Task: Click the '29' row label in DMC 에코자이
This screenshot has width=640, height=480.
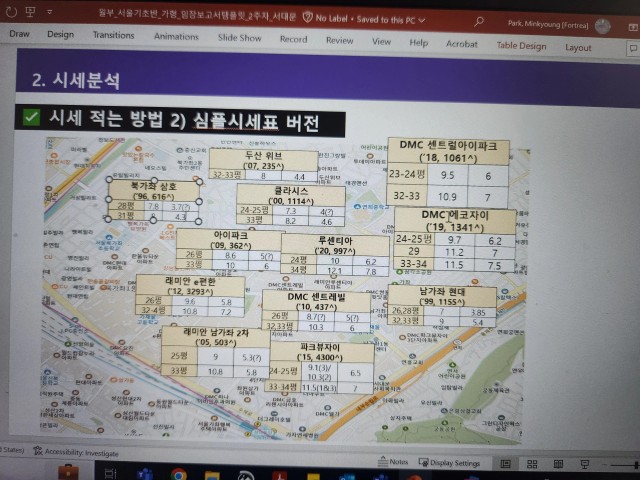Action: [414, 251]
